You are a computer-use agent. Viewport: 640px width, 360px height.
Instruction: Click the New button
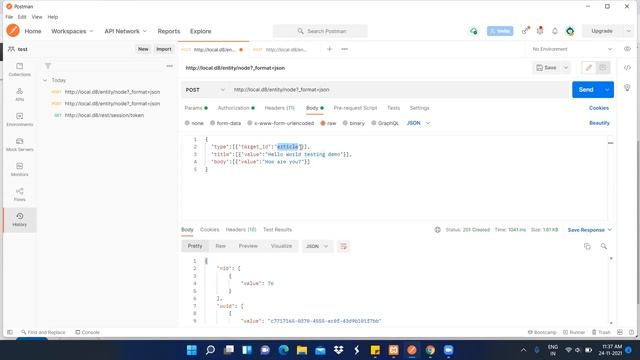(143, 49)
